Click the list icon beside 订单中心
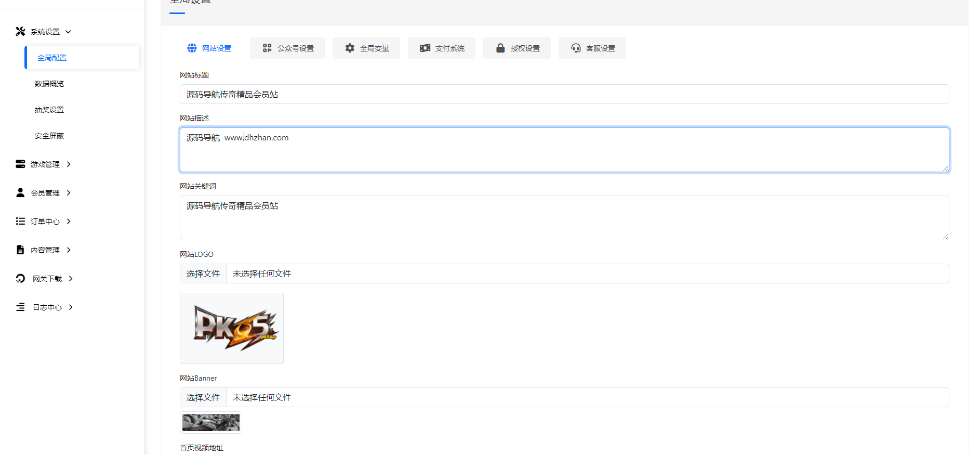The image size is (980, 455). tap(20, 222)
